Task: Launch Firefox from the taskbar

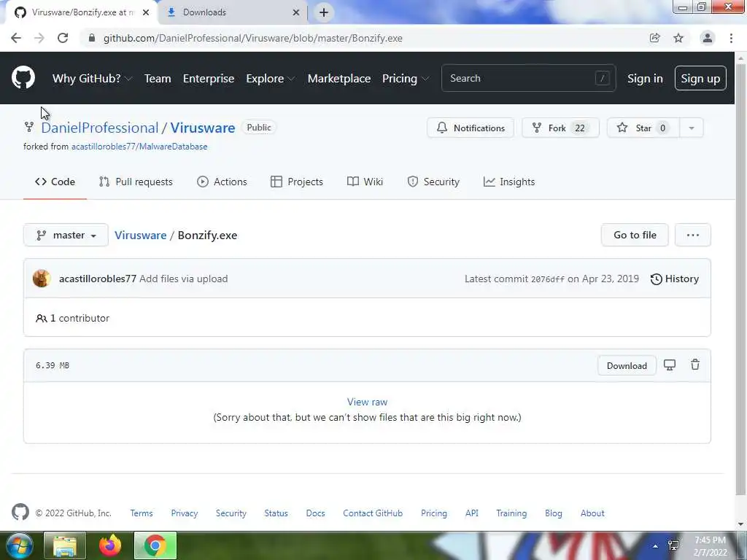Action: [110, 545]
